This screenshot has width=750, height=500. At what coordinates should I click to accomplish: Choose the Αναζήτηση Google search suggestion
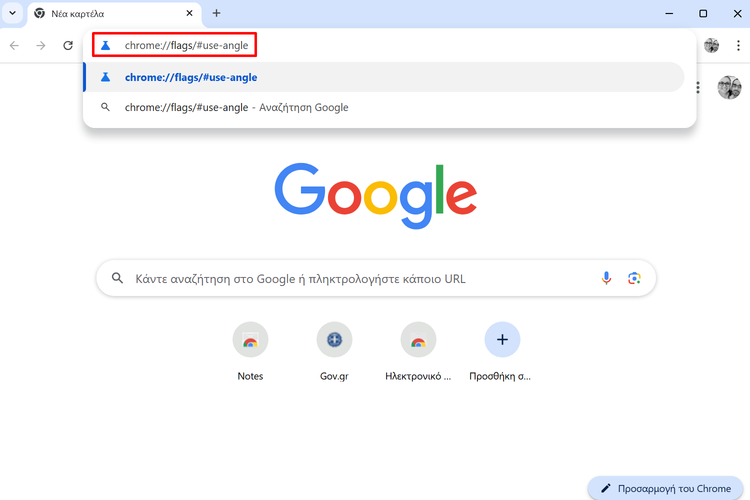pyautogui.click(x=384, y=107)
